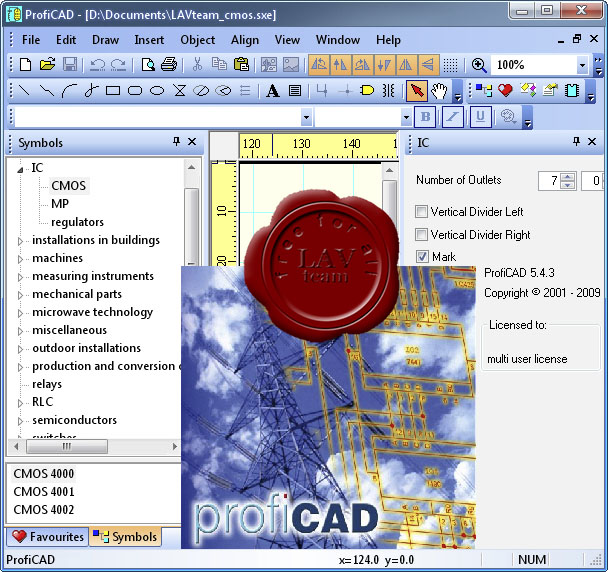Viewport: 608px width, 572px height.
Task: Toggle underline text formatting
Action: [480, 116]
